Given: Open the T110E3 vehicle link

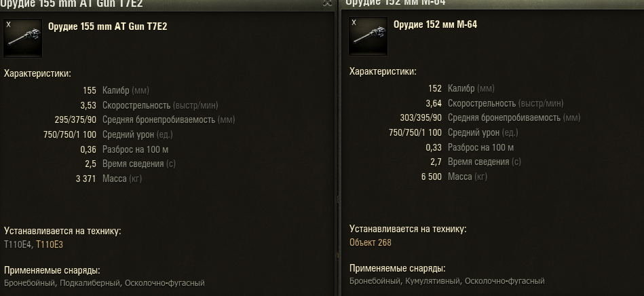Looking at the screenshot, I should (50, 244).
